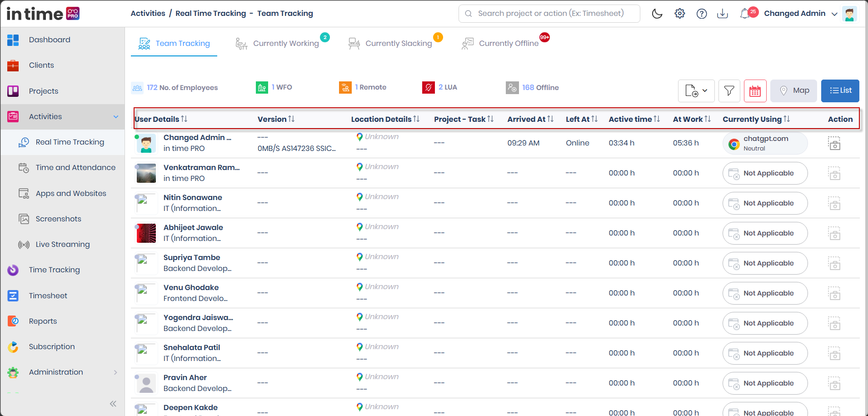Click Abhijeet Jawale profile thumbnail

(x=146, y=233)
